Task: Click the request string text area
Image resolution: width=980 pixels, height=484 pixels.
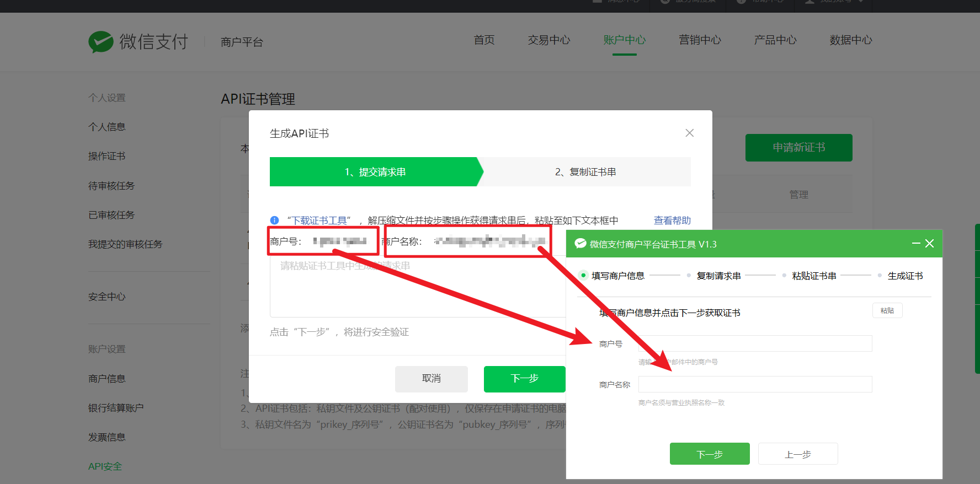Action: click(418, 287)
